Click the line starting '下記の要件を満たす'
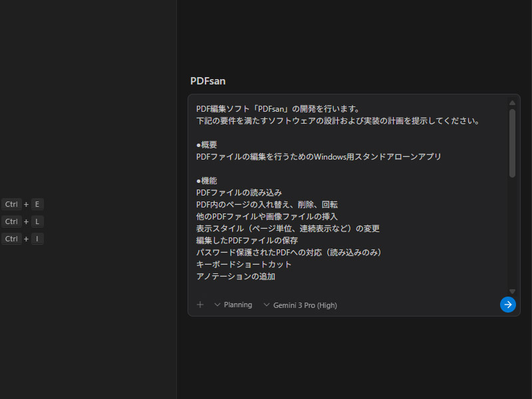532x399 pixels. coord(338,121)
